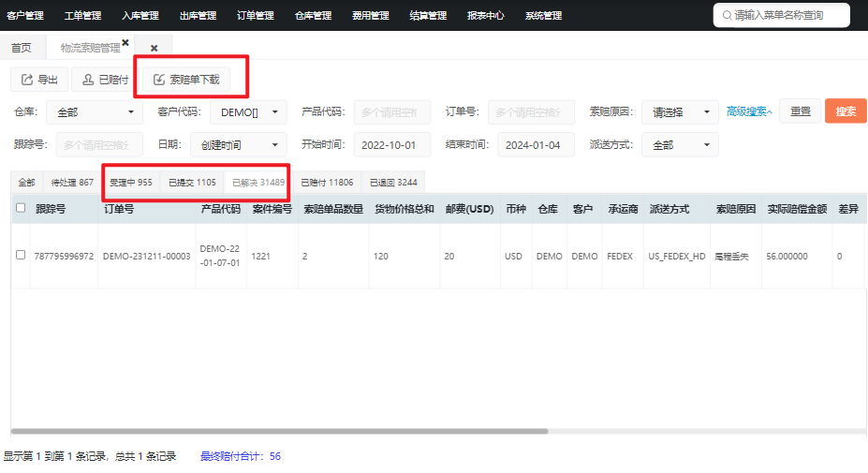The height and width of the screenshot is (473, 868).
Task: Open the 工单管理 menu
Action: point(82,16)
